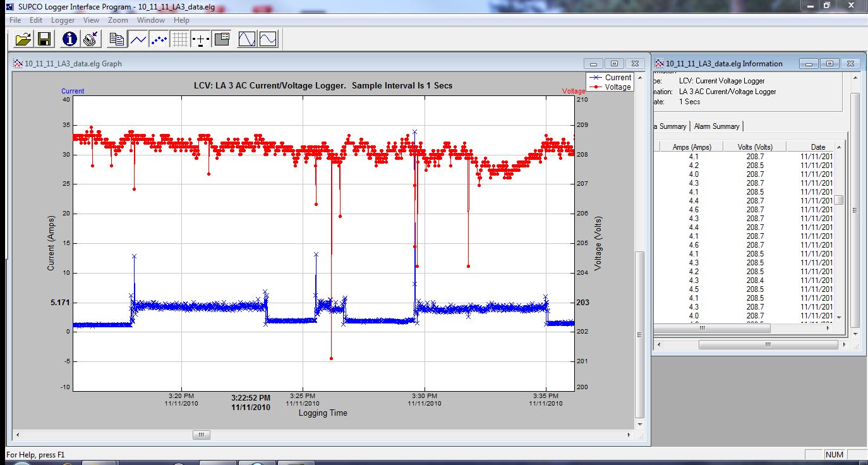The width and height of the screenshot is (868, 465).
Task: Click the data table scroll down arrow
Action: coord(839,317)
